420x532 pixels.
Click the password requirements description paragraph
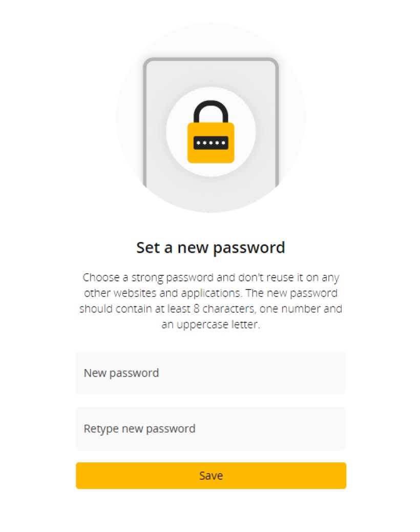tap(211, 301)
